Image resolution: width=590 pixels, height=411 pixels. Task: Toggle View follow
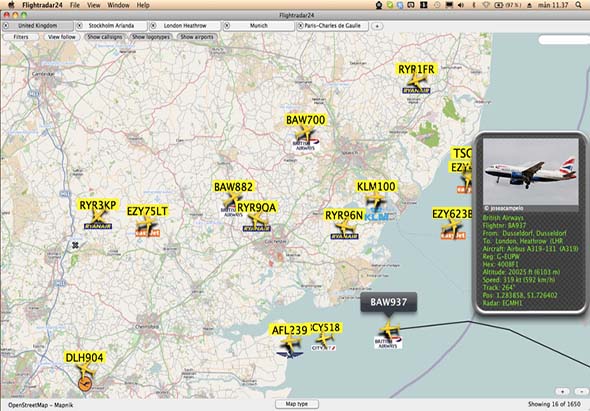[62, 37]
